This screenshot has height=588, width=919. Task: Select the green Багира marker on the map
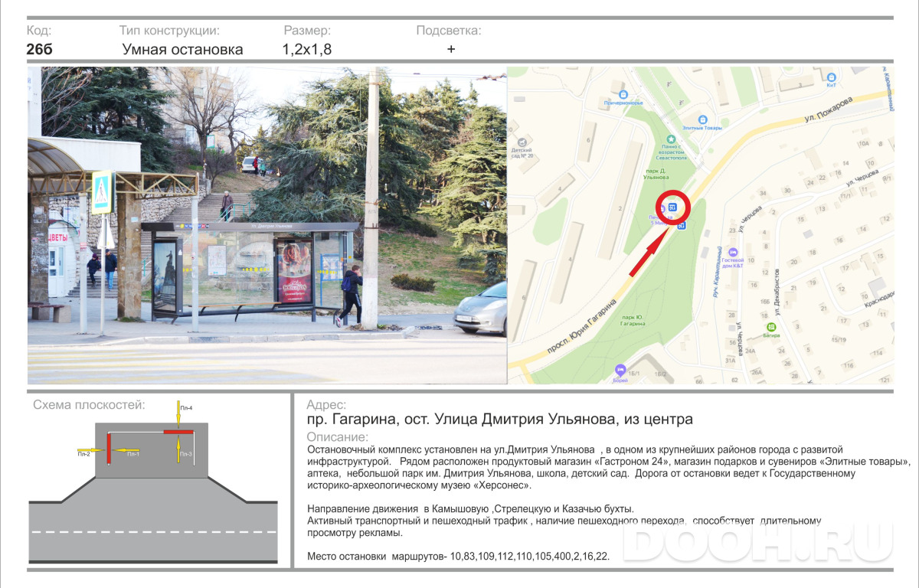[x=772, y=326]
